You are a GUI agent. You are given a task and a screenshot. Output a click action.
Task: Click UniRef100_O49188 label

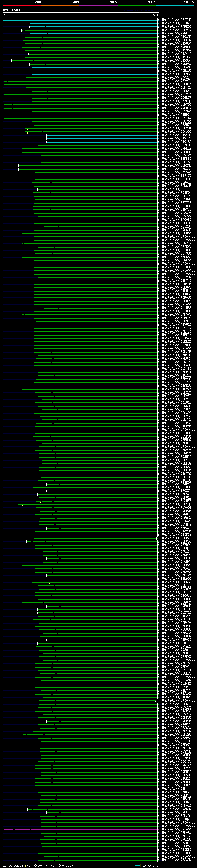point(177,135)
